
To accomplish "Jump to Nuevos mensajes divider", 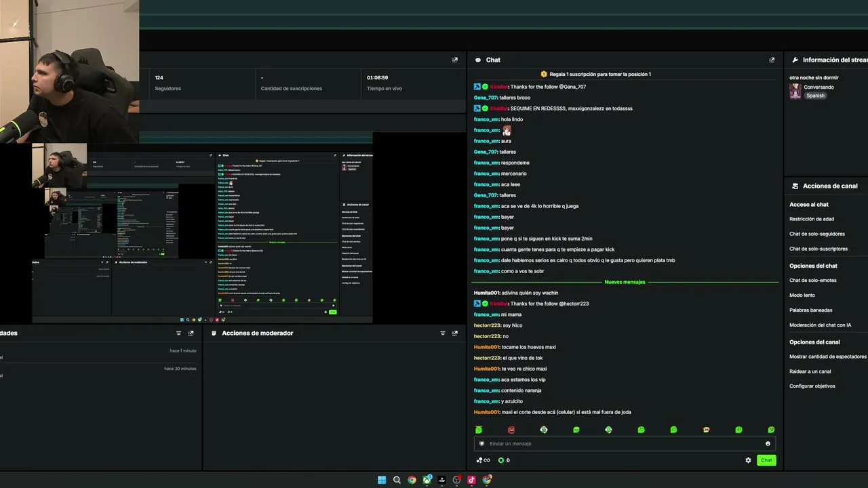I will [x=625, y=281].
